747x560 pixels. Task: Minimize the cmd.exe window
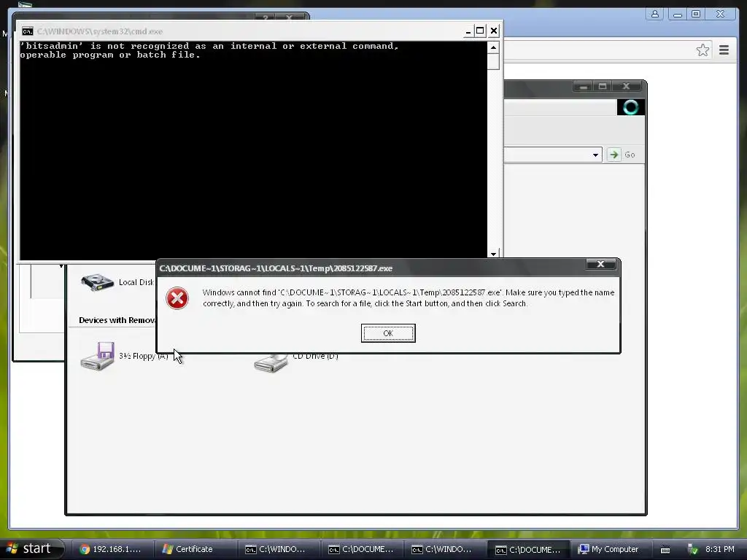pos(468,31)
